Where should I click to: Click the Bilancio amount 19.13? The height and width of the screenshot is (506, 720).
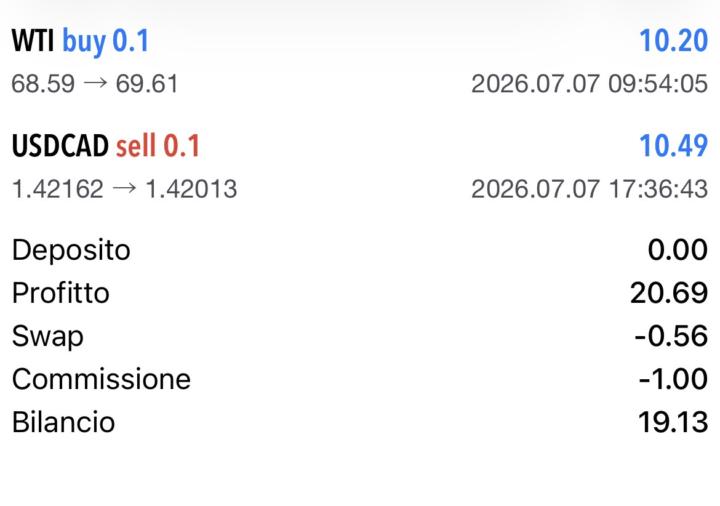673,422
